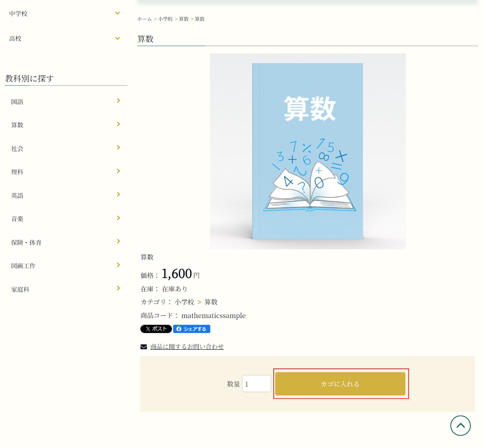Click the Facebook share button
483x448 pixels.
[x=192, y=329]
